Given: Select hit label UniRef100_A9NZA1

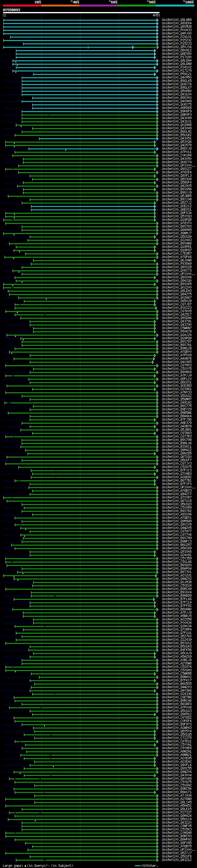Looking at the screenshot, I should (177, 751).
